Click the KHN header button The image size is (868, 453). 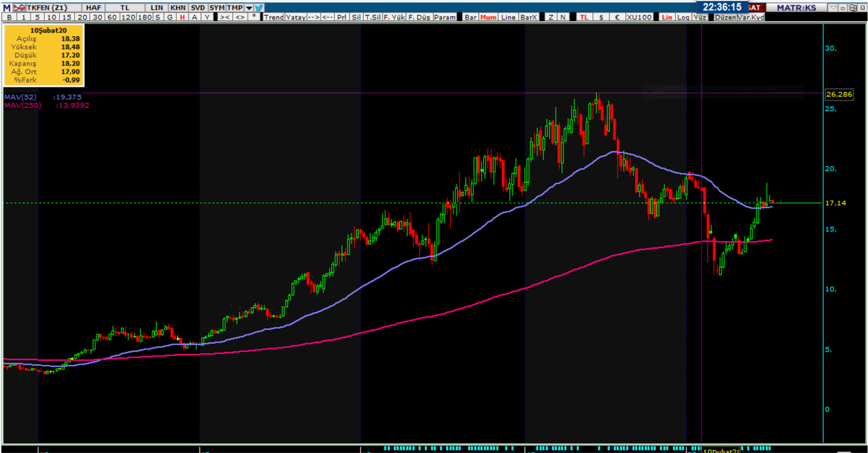click(178, 7)
